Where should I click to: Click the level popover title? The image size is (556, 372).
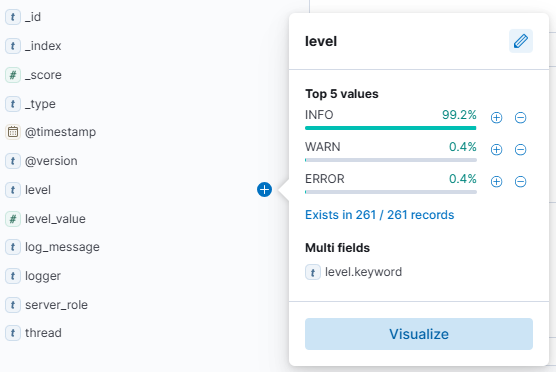[321, 41]
